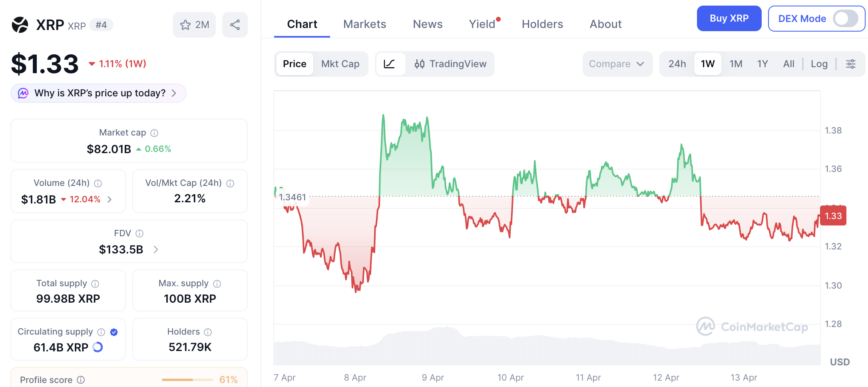Switch chart to Mkt Cap view
The height and width of the screenshot is (387, 868).
pos(340,64)
